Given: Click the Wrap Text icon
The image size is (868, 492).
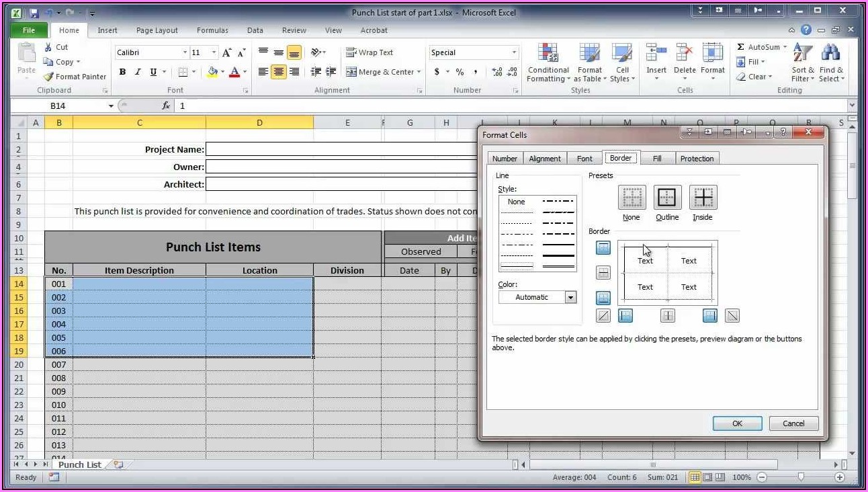Looking at the screenshot, I should (x=351, y=52).
